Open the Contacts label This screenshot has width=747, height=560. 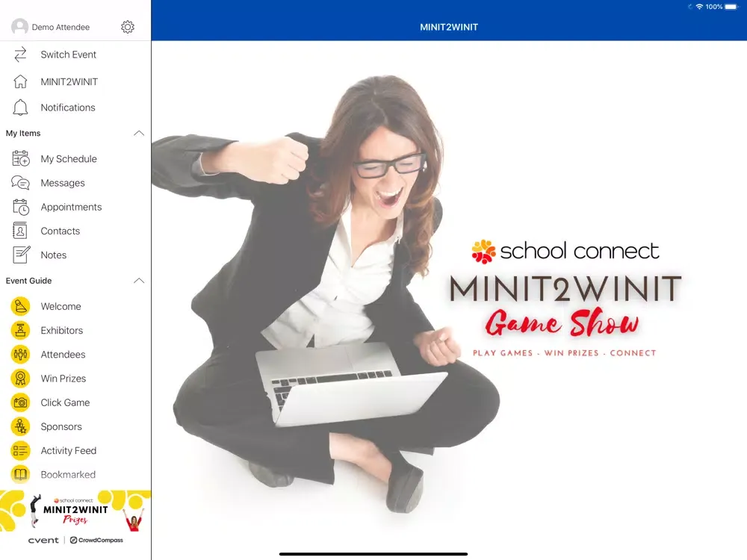click(61, 231)
